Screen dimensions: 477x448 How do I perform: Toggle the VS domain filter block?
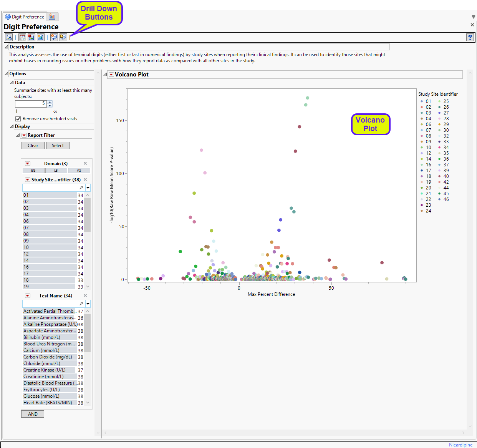[x=79, y=171]
